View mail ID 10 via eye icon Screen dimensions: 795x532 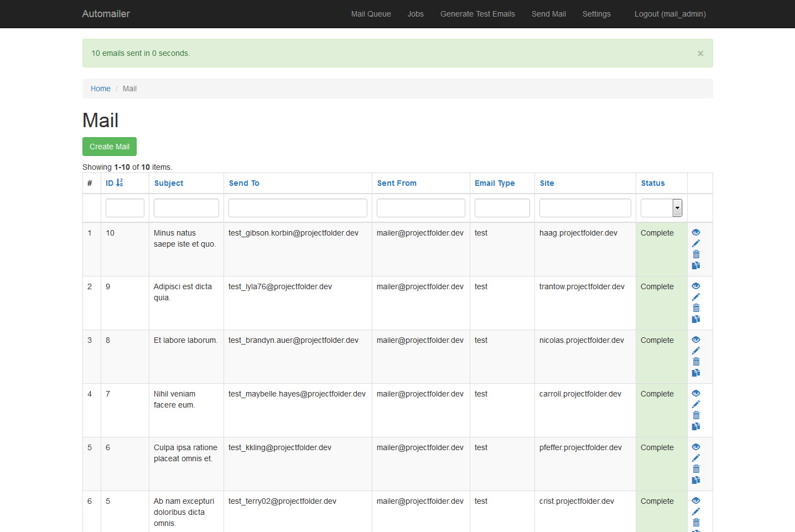click(696, 232)
